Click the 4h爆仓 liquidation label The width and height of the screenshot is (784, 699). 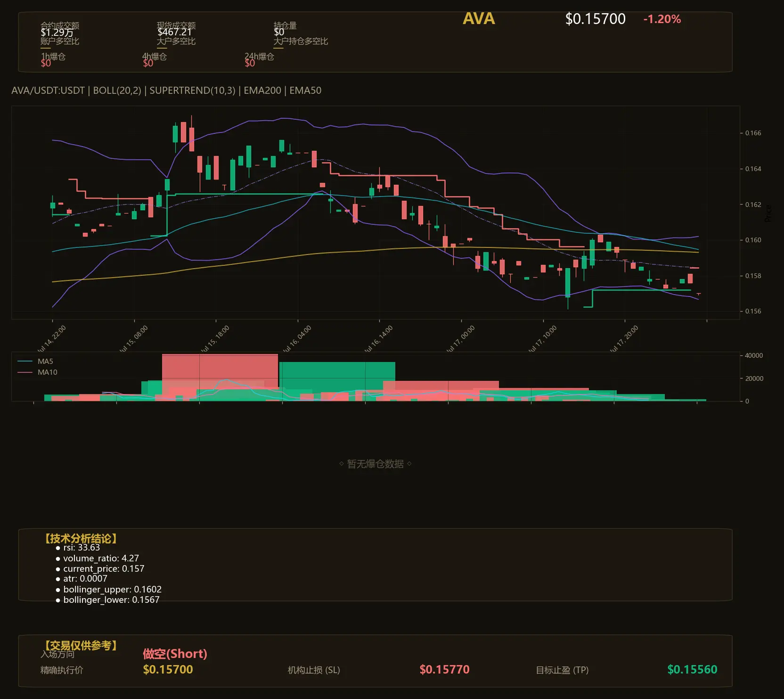coord(155,57)
